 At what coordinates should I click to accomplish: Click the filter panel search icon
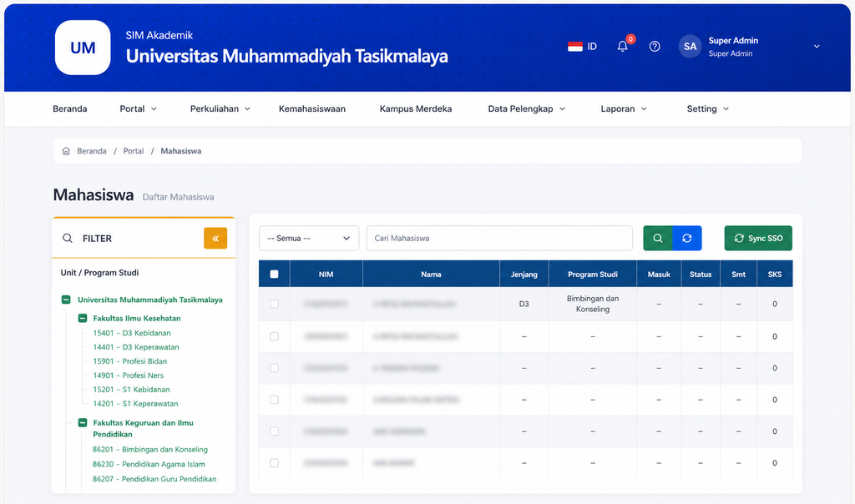(x=67, y=238)
